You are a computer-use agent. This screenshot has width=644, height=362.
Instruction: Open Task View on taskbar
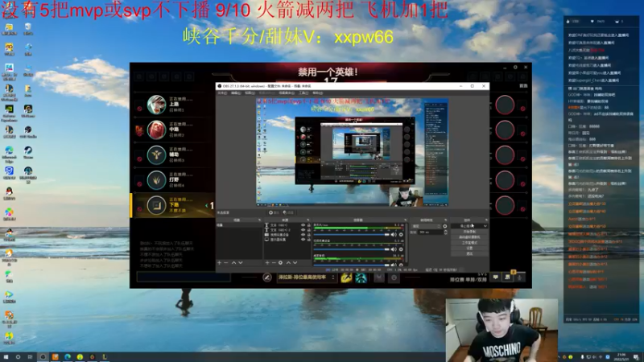click(30, 357)
